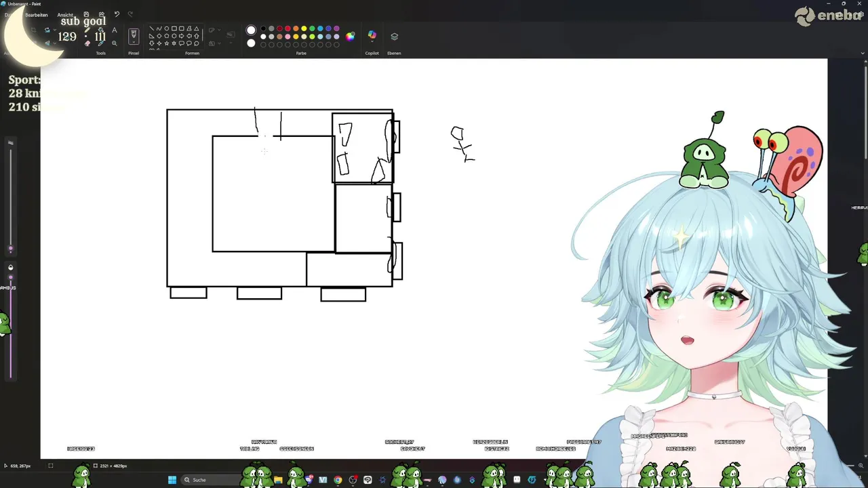This screenshot has height=488, width=868.
Task: Select the Five-point star shape
Action: click(166, 43)
